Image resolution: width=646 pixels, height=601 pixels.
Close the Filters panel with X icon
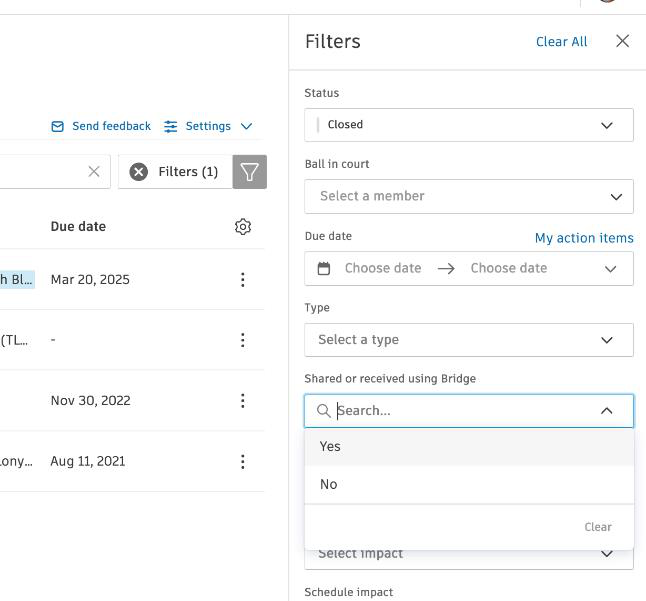[622, 41]
